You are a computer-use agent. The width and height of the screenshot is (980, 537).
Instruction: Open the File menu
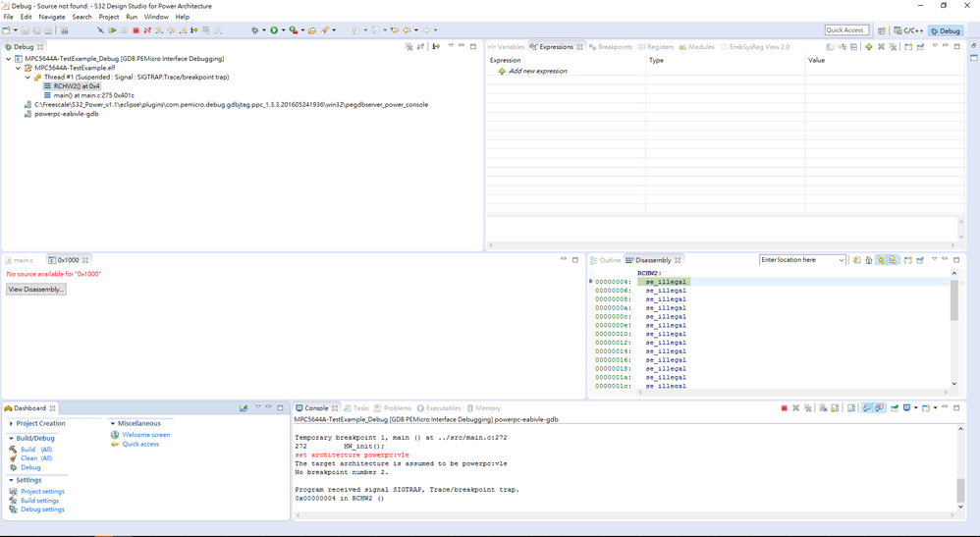8,17
